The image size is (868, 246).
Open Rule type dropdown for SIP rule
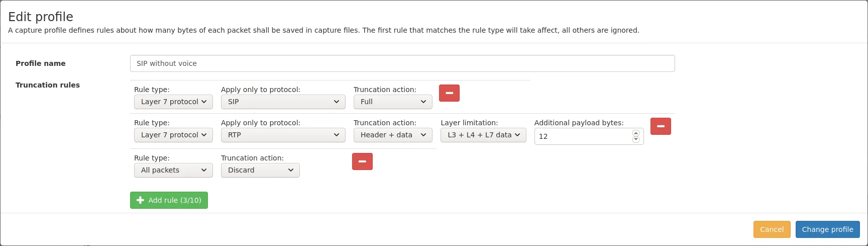coord(173,102)
